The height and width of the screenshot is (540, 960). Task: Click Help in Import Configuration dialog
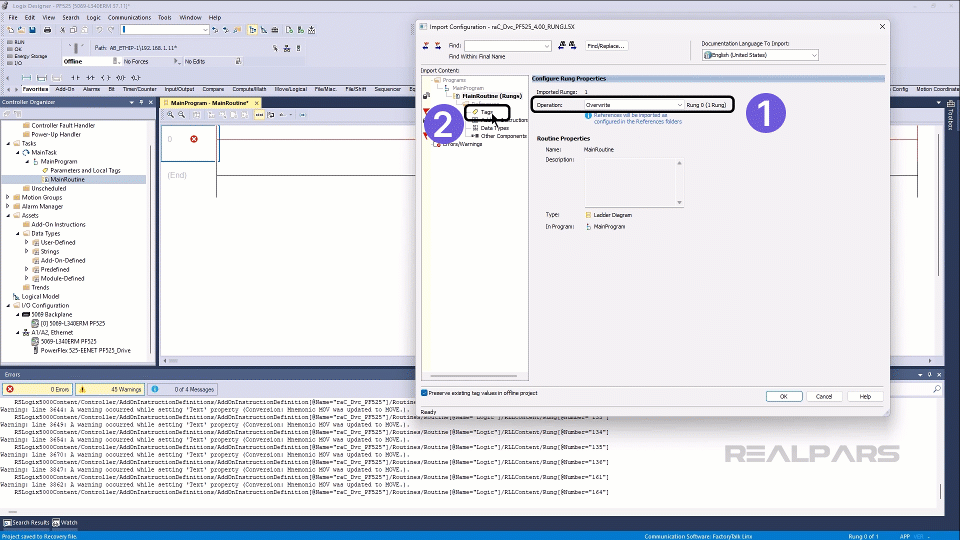click(865, 397)
